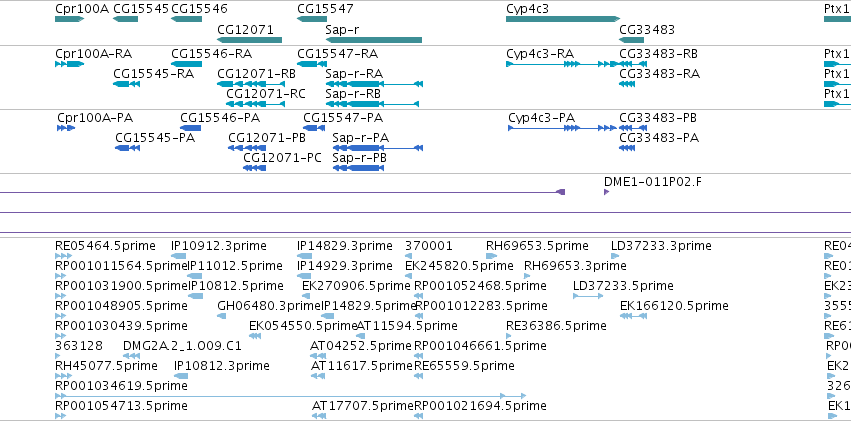Select the Sap-r gene bar
851x421 pixels.
[373, 40]
